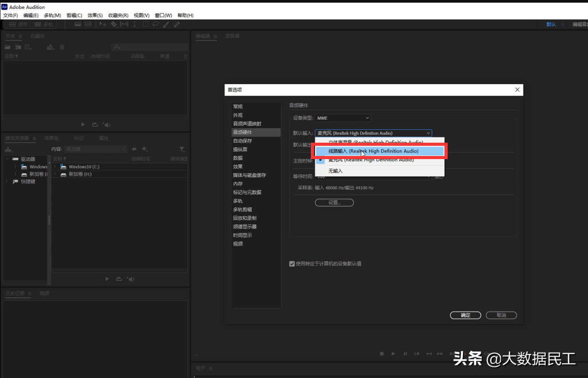Expand 新加卷 (H:) in the file list
The height and width of the screenshot is (378, 588).
[55, 174]
